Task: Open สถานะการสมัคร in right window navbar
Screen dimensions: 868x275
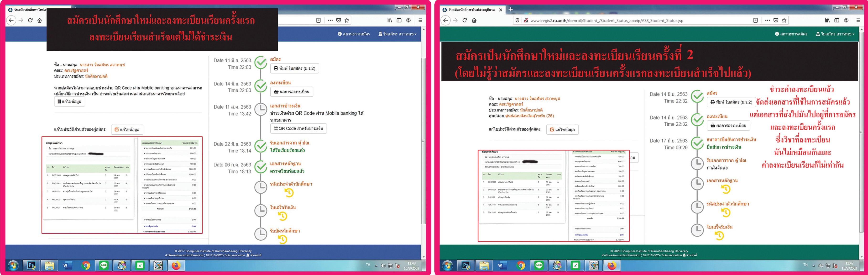Action: coord(791,34)
